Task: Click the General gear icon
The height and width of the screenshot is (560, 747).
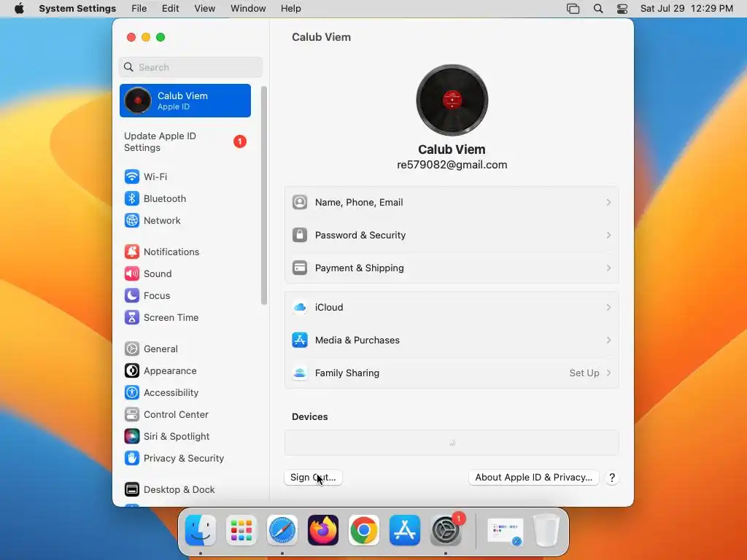Action: pos(132,349)
